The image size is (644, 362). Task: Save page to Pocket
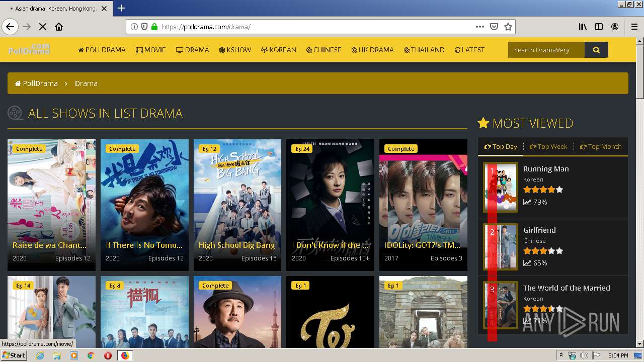coord(494,27)
